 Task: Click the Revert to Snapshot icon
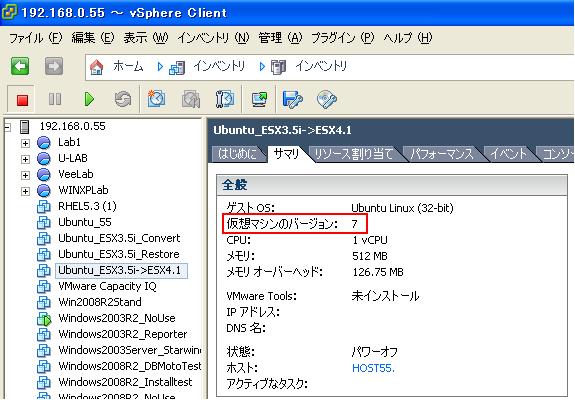pos(191,99)
